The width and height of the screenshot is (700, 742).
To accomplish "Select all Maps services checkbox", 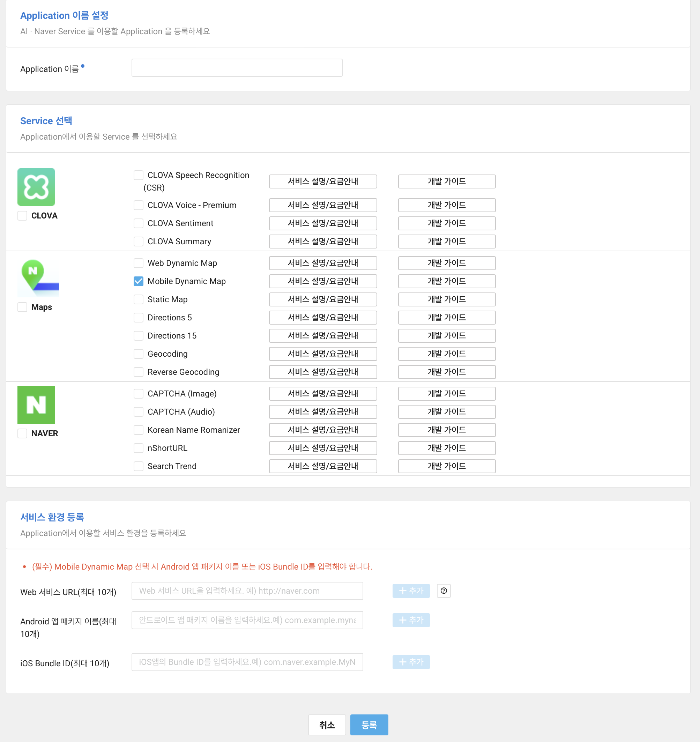I will pos(22,307).
